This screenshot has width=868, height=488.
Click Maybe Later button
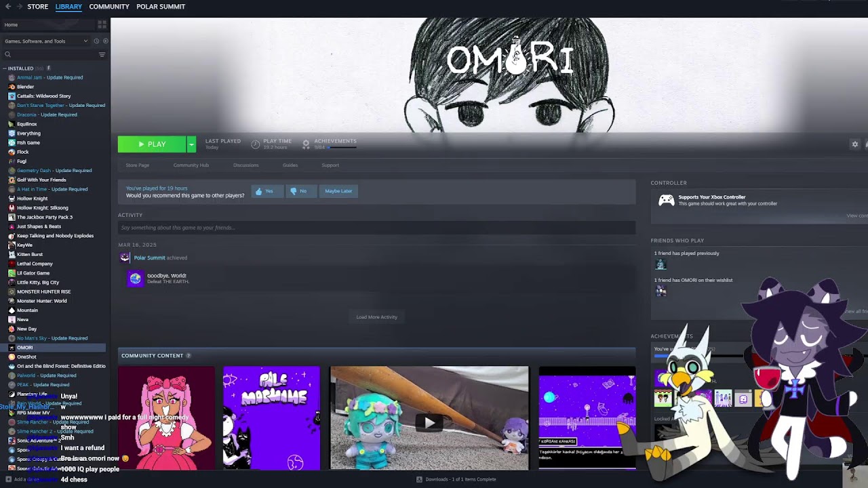pos(338,191)
